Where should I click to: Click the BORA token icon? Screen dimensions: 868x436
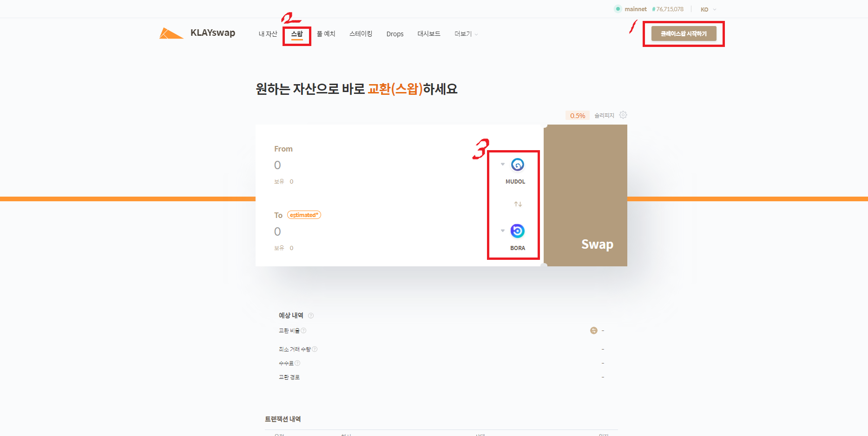518,231
